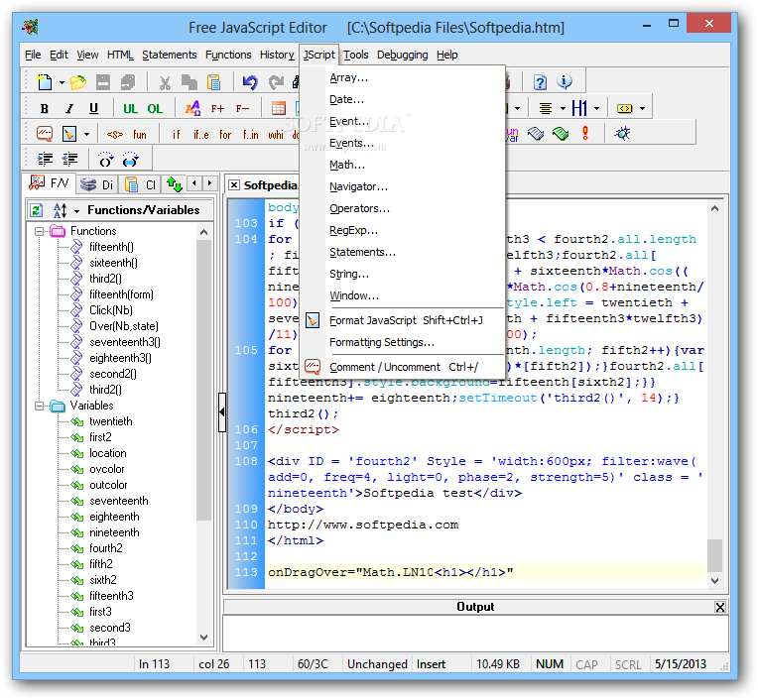Click the sidebar tabs scroll-left arrow
Image resolution: width=758 pixels, height=700 pixels.
[x=194, y=183]
